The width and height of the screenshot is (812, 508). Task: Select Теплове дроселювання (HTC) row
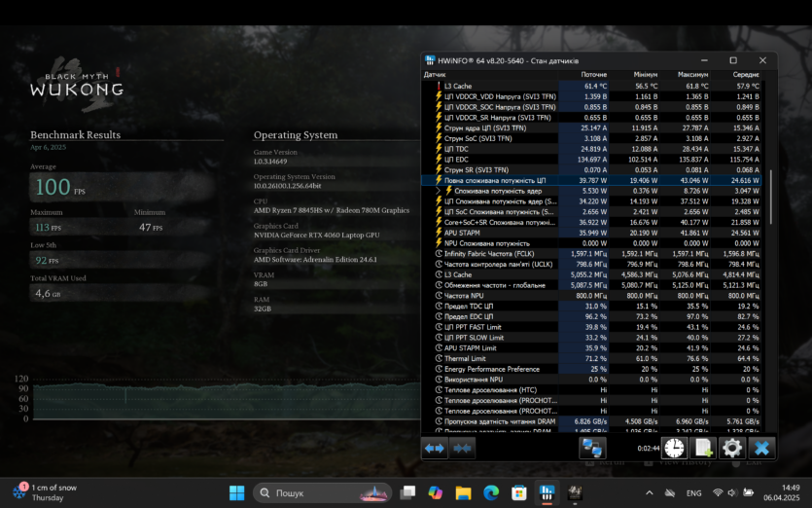pos(591,390)
